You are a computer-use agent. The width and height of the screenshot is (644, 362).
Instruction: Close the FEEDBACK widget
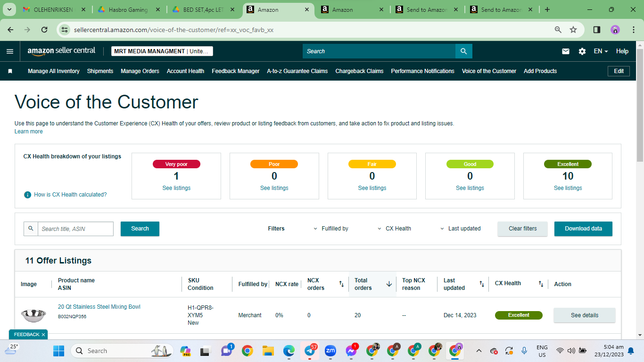(43, 335)
